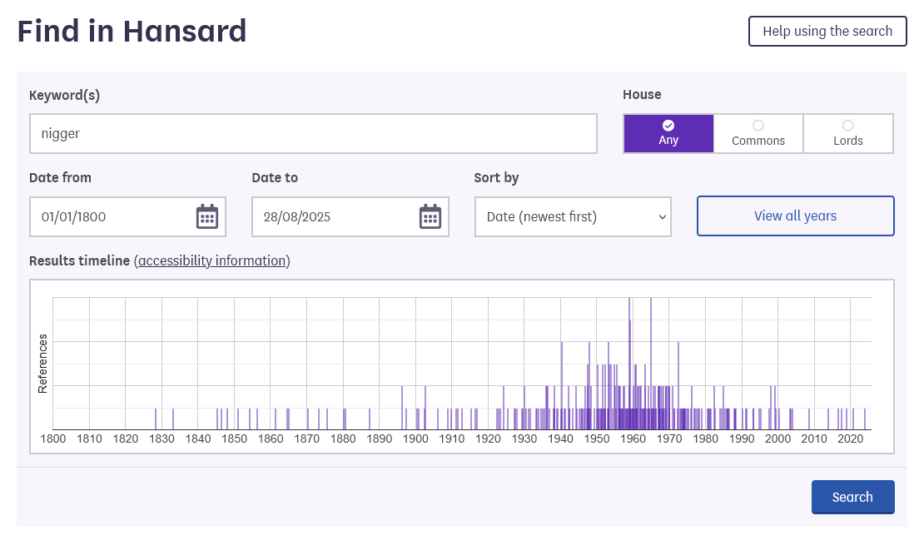Click the 1960 label on the timeline axis
Screen dimensions: 924x560
633,439
